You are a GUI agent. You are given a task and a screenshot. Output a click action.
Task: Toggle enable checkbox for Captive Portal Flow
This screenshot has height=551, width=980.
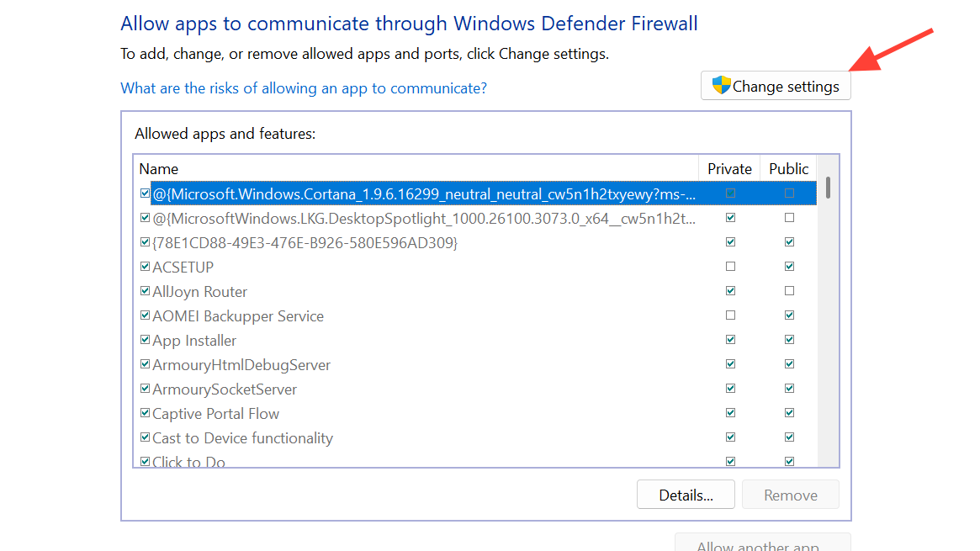tap(145, 413)
